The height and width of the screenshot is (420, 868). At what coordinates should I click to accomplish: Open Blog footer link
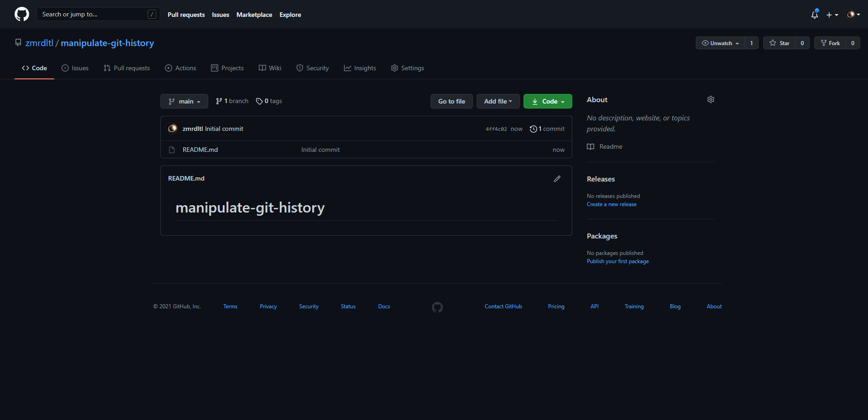(675, 306)
